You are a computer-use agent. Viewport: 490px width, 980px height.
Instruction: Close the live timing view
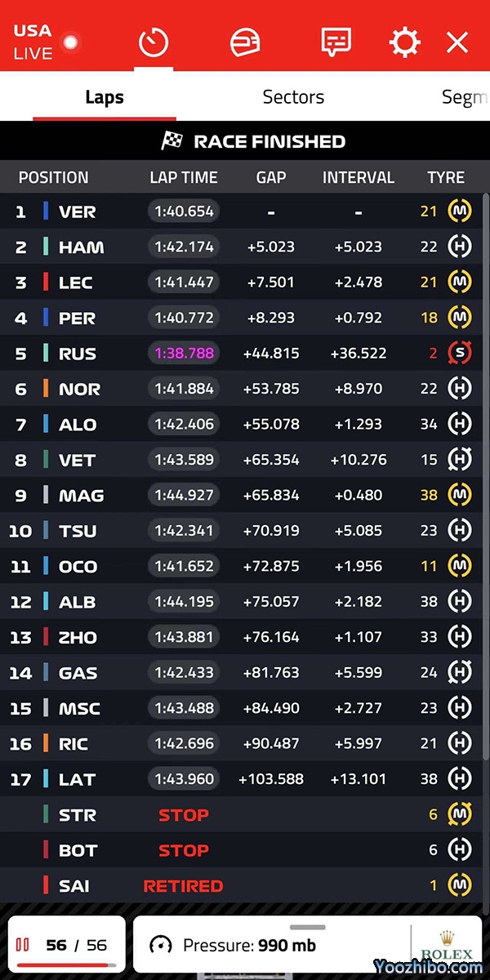[x=457, y=42]
